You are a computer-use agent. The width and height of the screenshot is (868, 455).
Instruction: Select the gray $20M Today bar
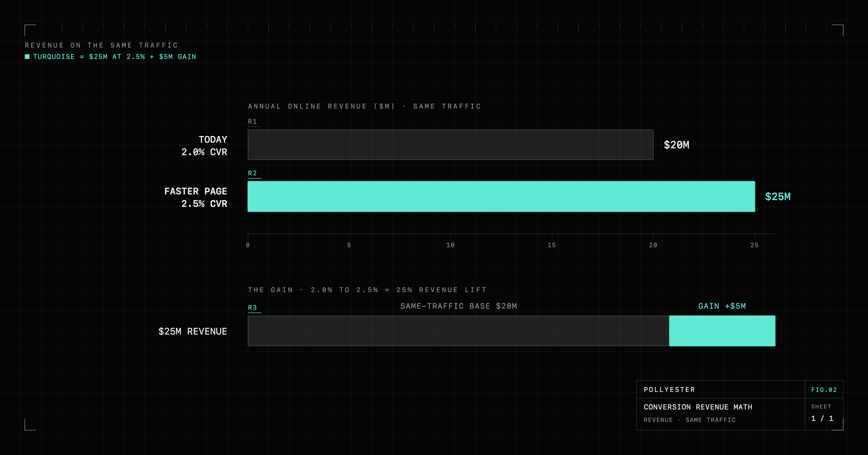tap(451, 145)
